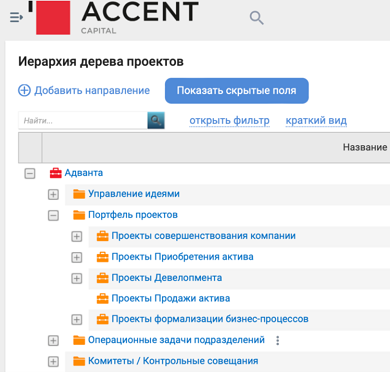Open the hamburger navigation menu icon
The image size is (390, 372).
pos(16,17)
